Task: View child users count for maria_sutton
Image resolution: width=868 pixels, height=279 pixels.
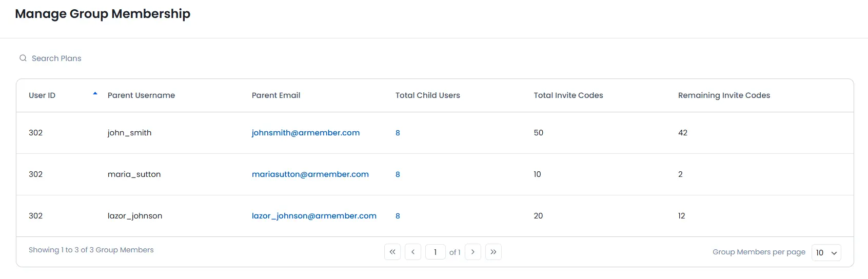Action: tap(398, 174)
